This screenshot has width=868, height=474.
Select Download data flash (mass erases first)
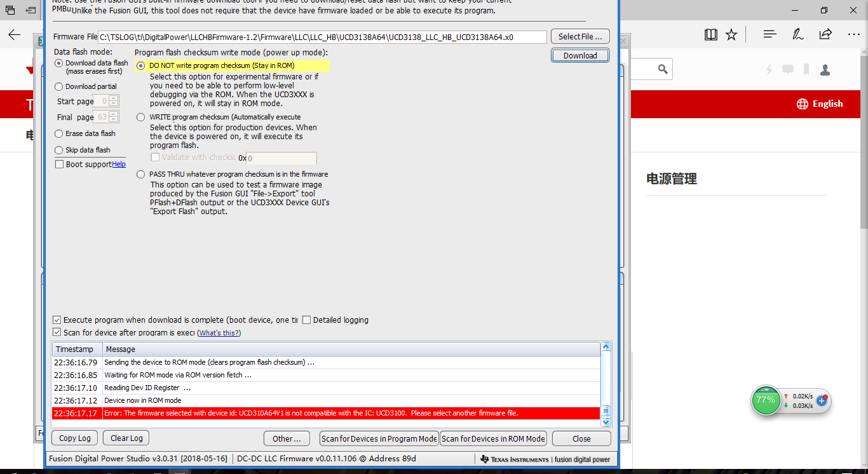[x=59, y=63]
